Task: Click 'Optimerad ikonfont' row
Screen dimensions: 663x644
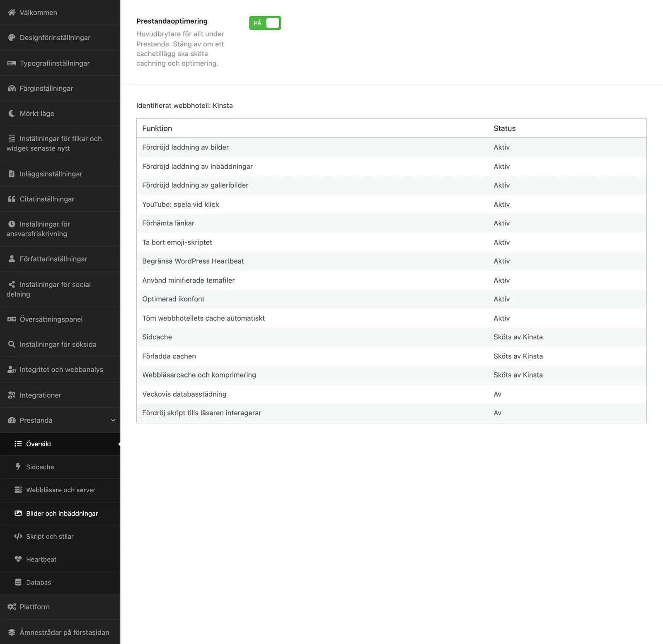Action: [392, 299]
